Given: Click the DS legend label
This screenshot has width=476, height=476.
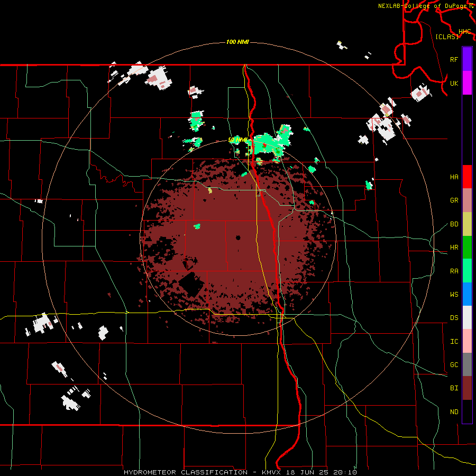Looking at the screenshot, I should click(x=454, y=318).
